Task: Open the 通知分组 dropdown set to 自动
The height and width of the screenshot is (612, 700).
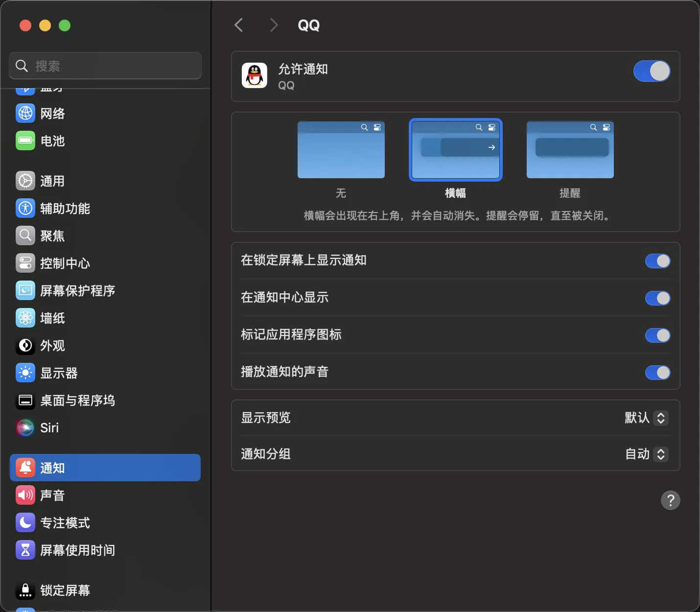Action: click(x=647, y=454)
